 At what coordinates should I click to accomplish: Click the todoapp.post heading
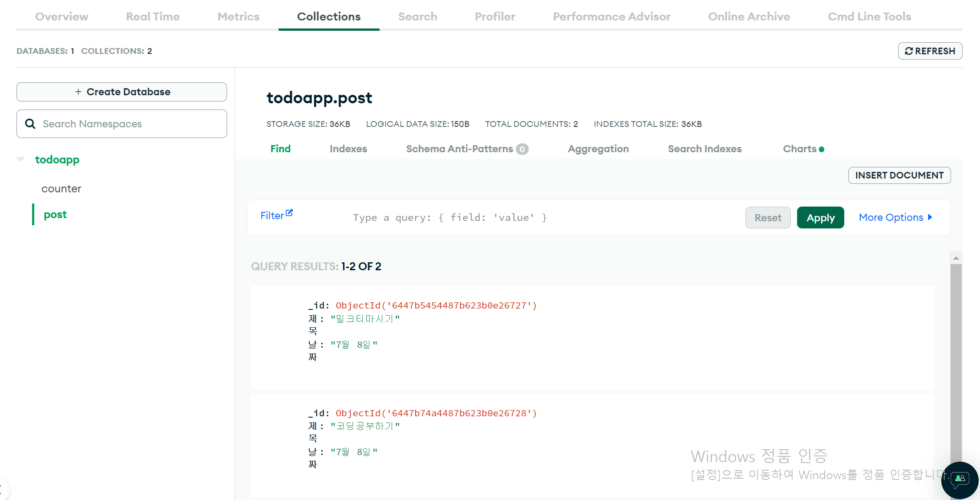point(319,98)
